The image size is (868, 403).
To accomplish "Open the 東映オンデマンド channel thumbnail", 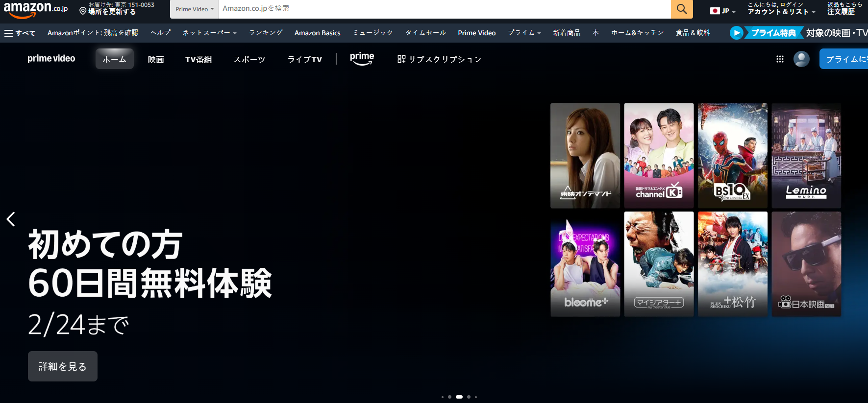I will click(x=585, y=156).
